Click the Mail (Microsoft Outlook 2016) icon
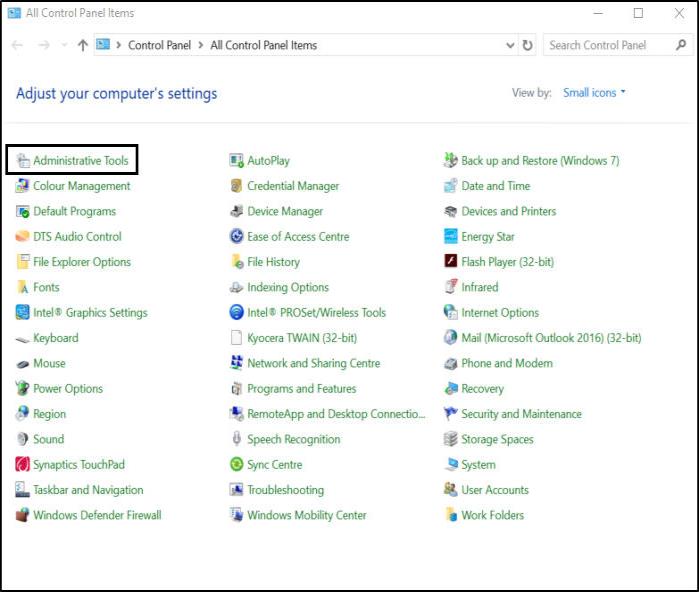The width and height of the screenshot is (699, 592). 452,338
